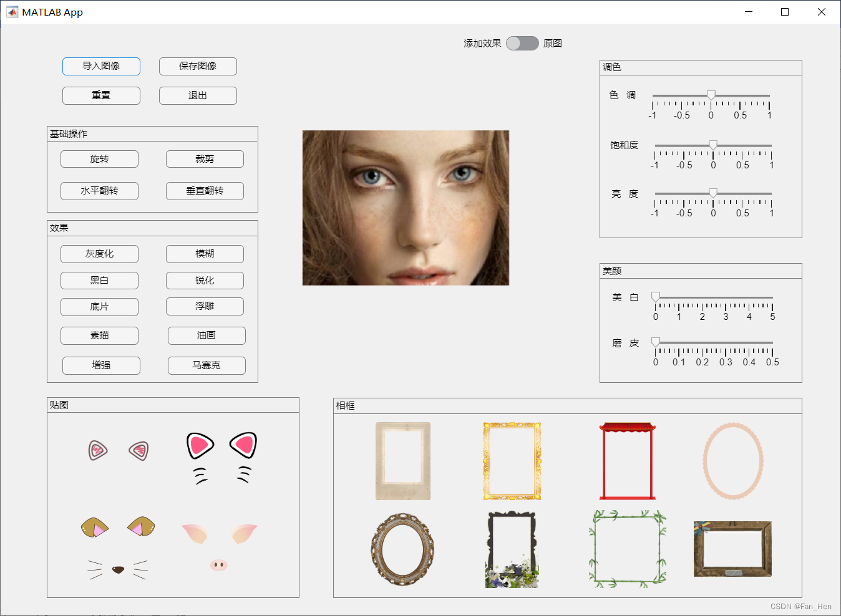Click the 磨皮 skin smoothing slider
Screen dimensions: 841x616
(714, 344)
